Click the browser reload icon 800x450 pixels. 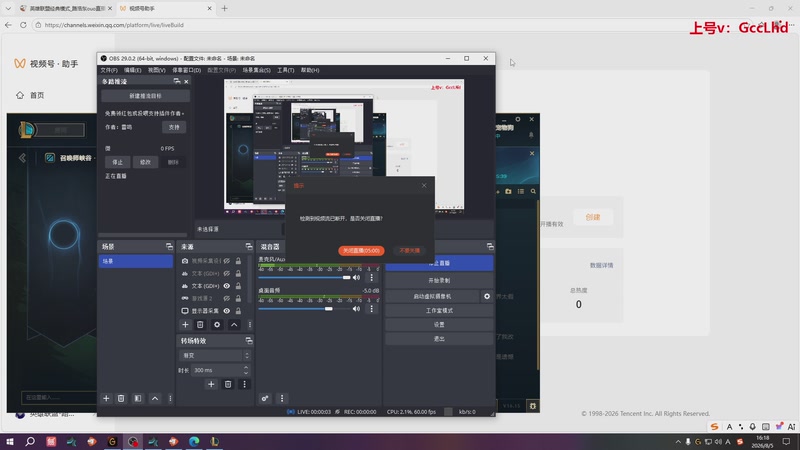23,24
